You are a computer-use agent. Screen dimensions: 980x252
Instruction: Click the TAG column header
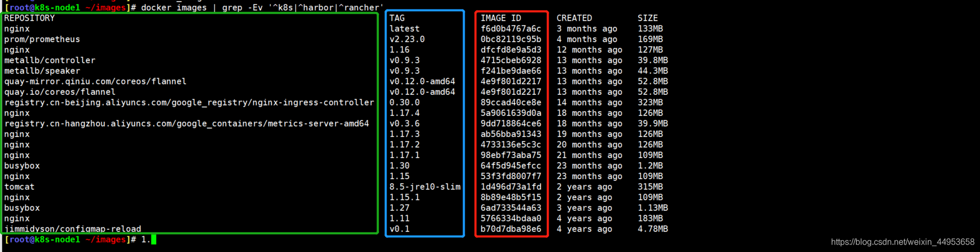(x=397, y=18)
